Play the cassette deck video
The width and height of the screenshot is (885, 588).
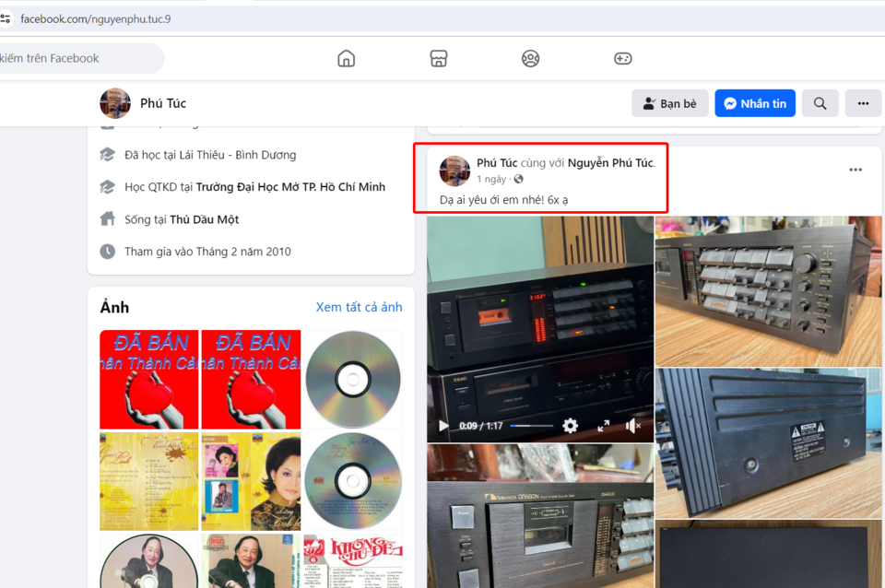(443, 426)
